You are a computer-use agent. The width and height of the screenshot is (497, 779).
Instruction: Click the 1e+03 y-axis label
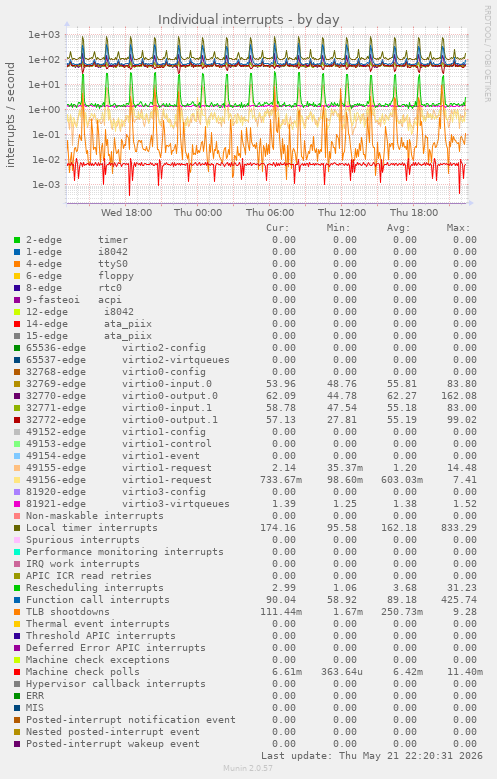click(x=44, y=35)
